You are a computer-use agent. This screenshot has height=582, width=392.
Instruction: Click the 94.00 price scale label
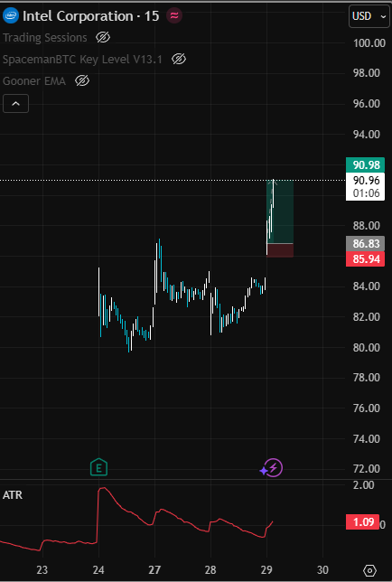[x=367, y=134]
